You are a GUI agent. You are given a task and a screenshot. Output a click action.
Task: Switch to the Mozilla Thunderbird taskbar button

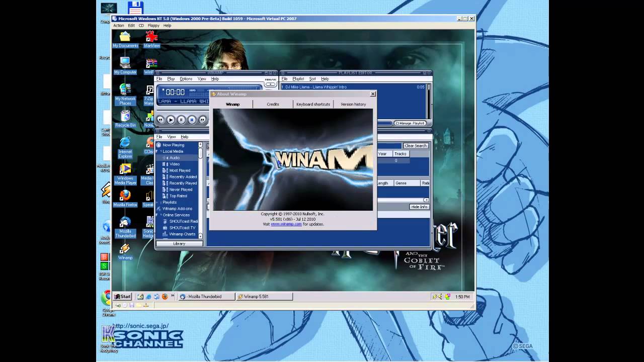pyautogui.click(x=206, y=297)
